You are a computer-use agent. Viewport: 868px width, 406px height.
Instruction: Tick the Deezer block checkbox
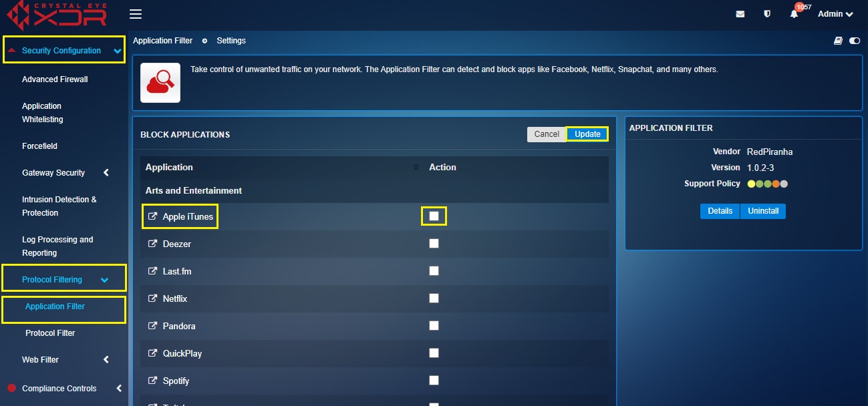(434, 244)
